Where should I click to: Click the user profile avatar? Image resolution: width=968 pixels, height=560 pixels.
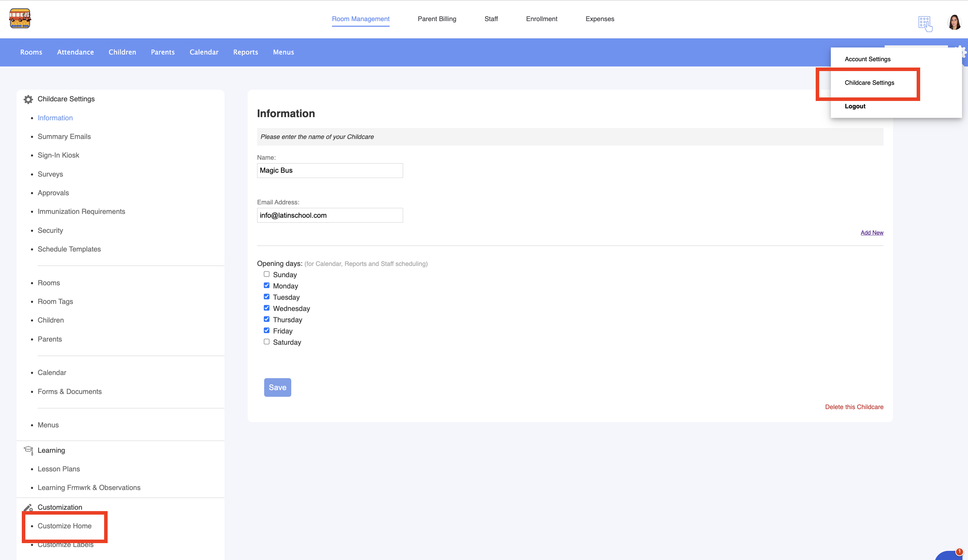954,22
